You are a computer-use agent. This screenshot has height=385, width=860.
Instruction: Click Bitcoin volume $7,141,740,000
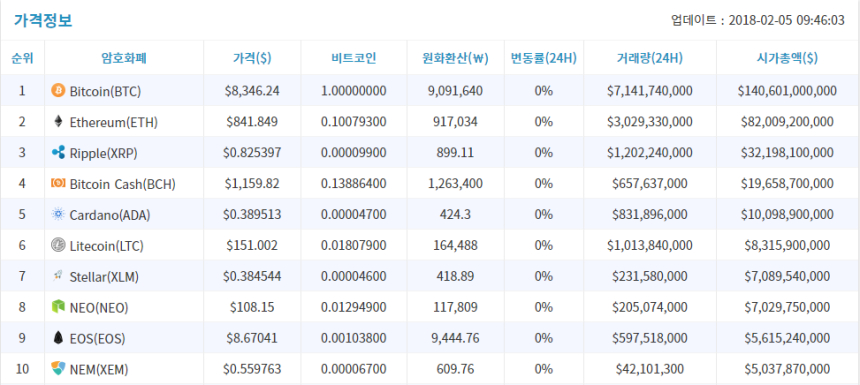point(650,91)
